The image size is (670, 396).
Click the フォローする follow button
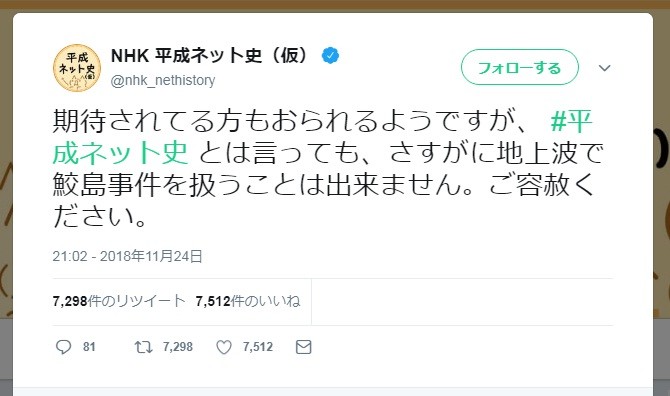pos(520,67)
